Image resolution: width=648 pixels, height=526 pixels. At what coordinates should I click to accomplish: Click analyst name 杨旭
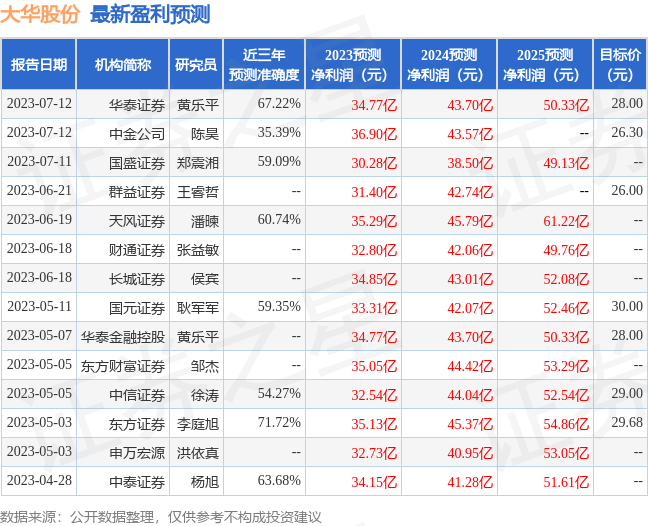[205, 482]
